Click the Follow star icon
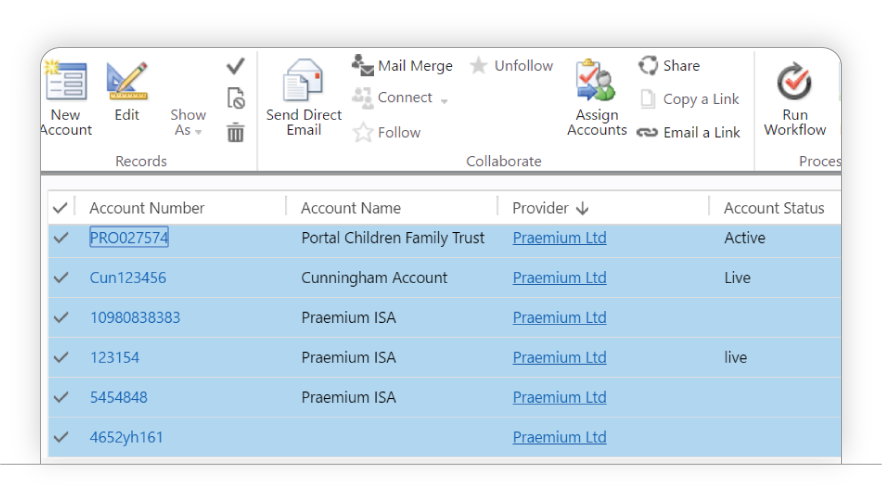 point(363,132)
